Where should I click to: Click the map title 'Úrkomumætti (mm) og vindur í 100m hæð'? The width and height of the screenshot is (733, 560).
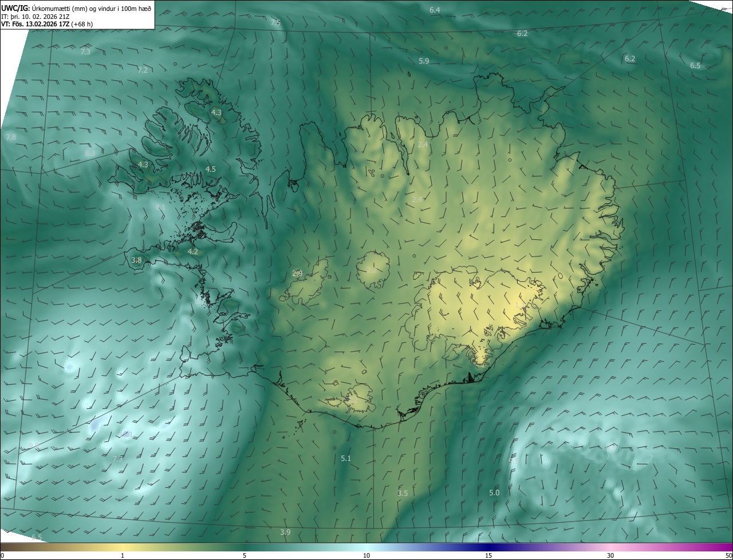point(92,8)
